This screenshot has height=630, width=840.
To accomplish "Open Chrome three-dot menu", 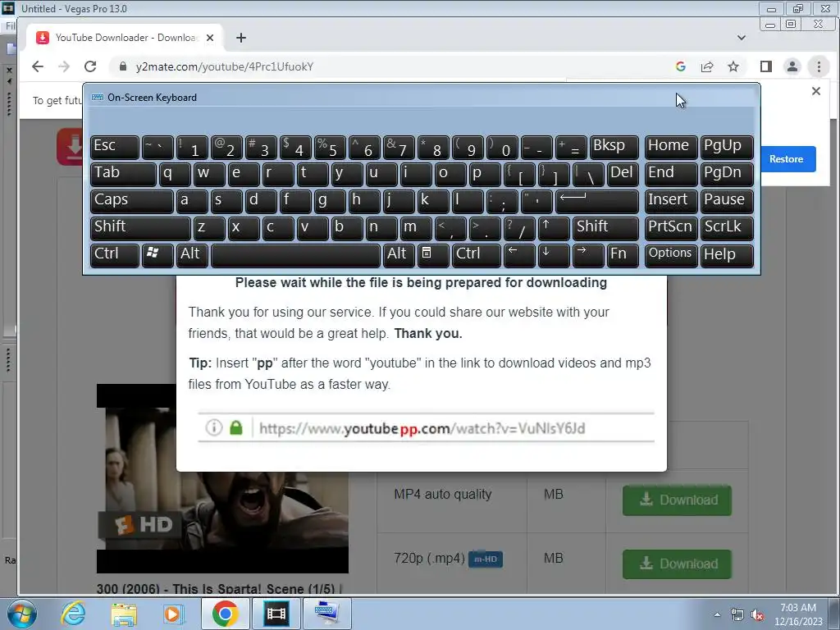I will (819, 66).
